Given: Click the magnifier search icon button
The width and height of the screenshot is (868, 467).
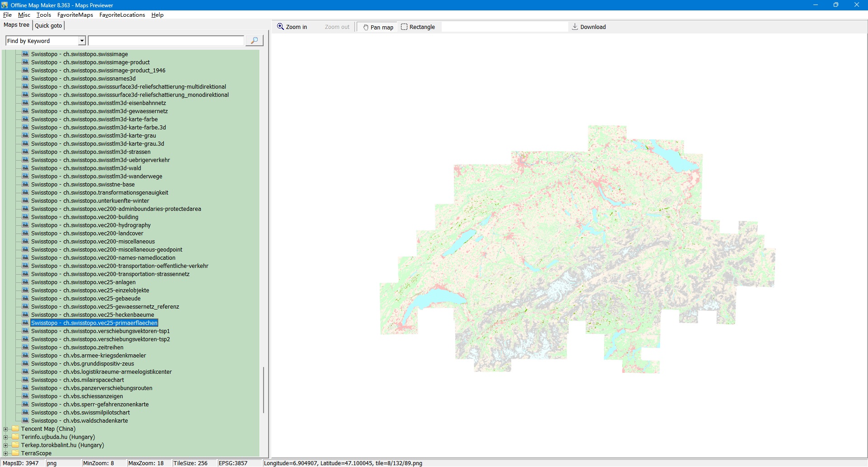Looking at the screenshot, I should pos(254,41).
